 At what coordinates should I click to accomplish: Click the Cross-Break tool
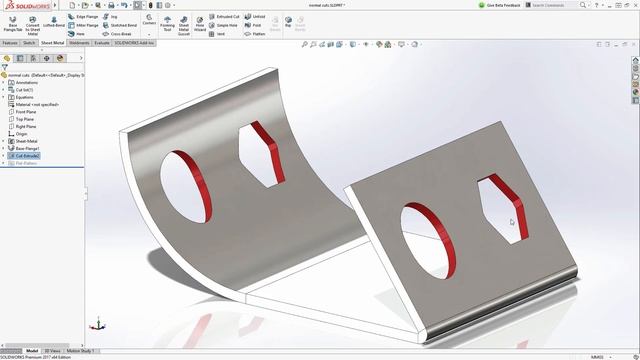(x=117, y=34)
